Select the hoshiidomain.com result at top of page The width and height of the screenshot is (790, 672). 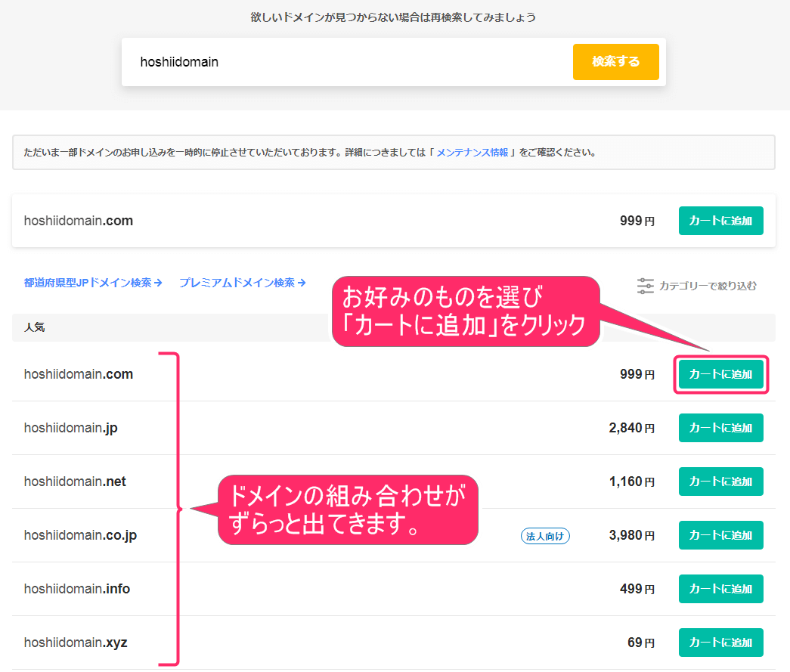point(78,221)
